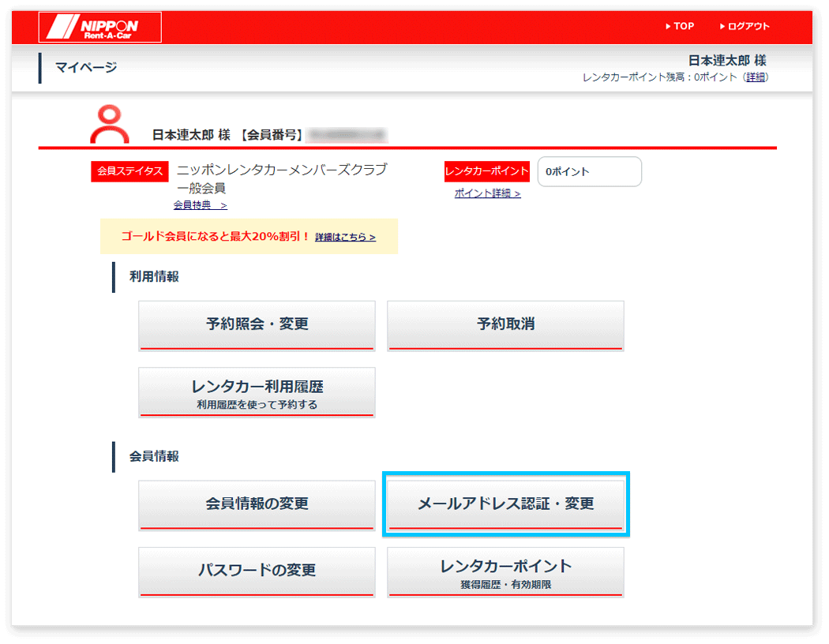Click the マイページ page title
The image size is (829, 644).
[x=85, y=68]
